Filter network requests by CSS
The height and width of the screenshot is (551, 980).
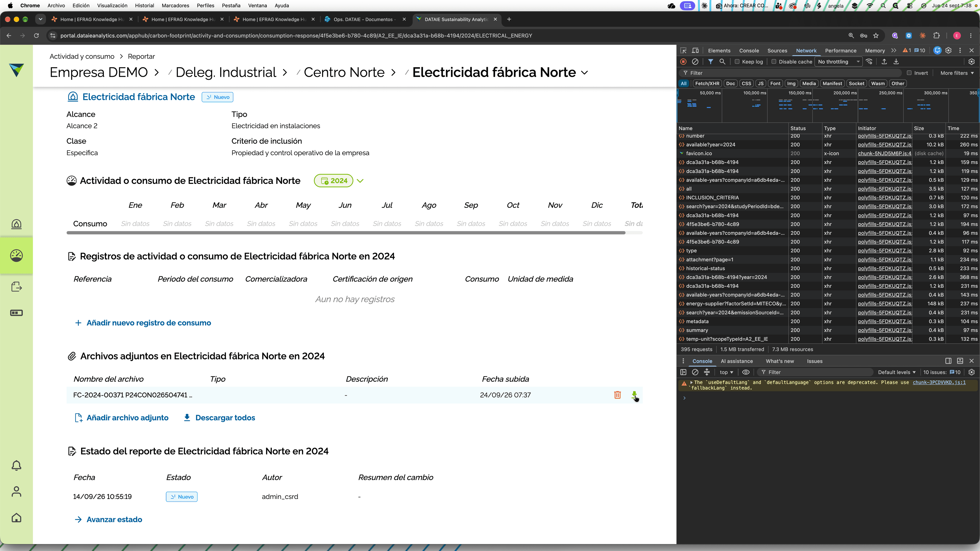point(746,84)
